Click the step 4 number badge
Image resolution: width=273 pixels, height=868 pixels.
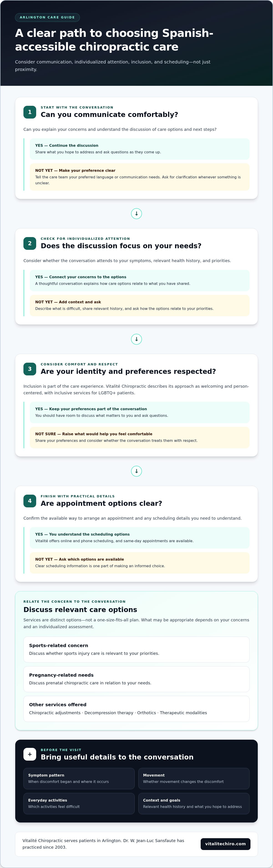[30, 501]
